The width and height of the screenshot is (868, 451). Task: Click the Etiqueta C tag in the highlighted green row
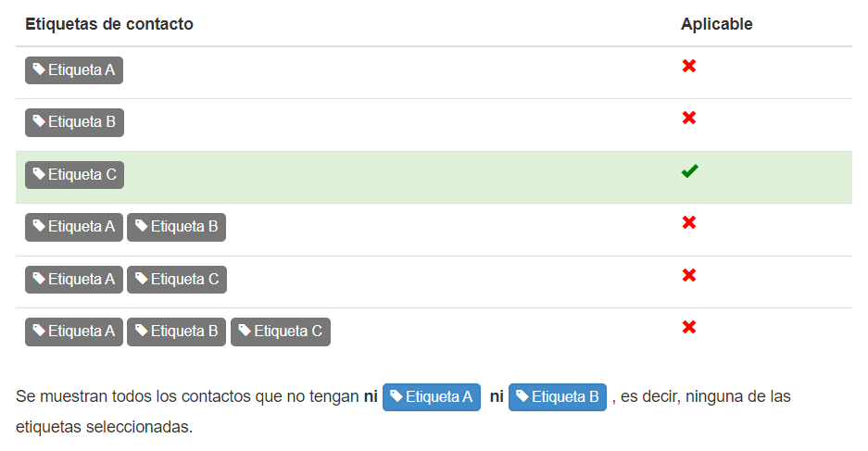74,175
